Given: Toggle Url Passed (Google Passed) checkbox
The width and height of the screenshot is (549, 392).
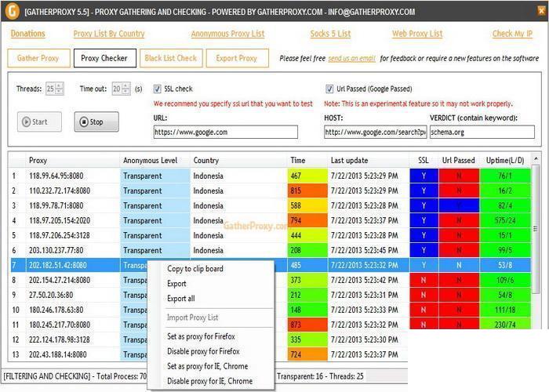Looking at the screenshot, I should pyautogui.click(x=329, y=89).
